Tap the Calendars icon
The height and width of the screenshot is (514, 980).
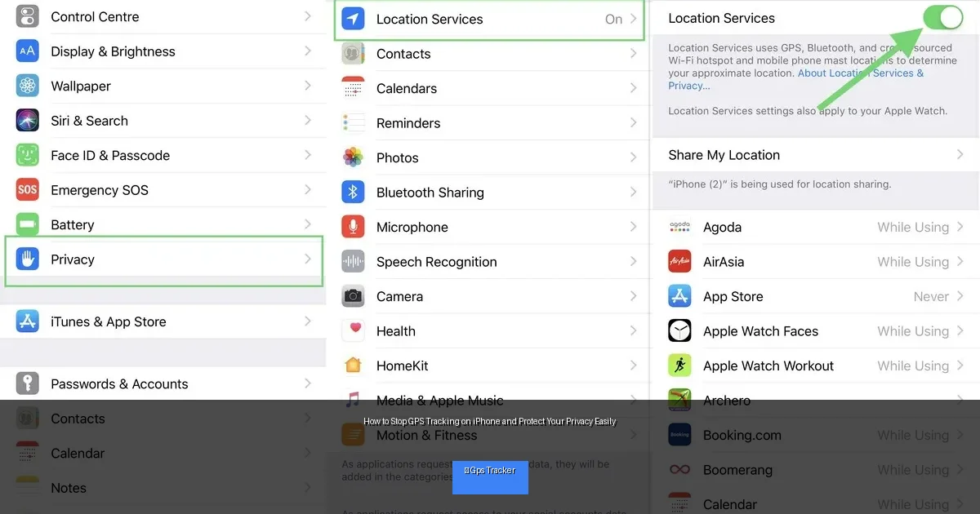353,88
